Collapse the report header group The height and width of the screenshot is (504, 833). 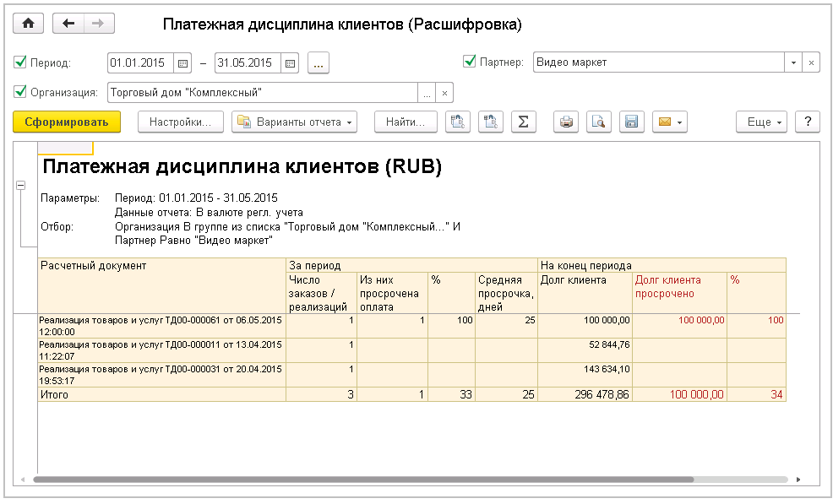[x=21, y=186]
